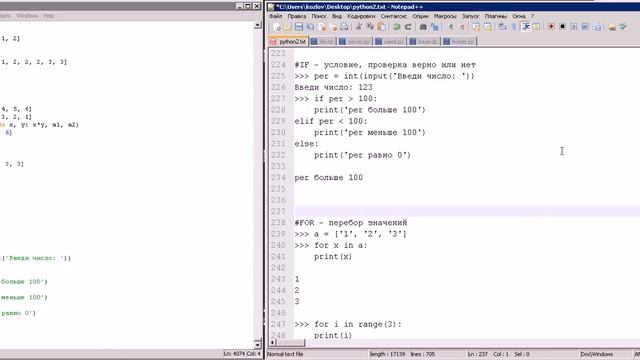The height and width of the screenshot is (360, 640).
Task: Stop macro recording with black square icon
Action: pos(562,27)
